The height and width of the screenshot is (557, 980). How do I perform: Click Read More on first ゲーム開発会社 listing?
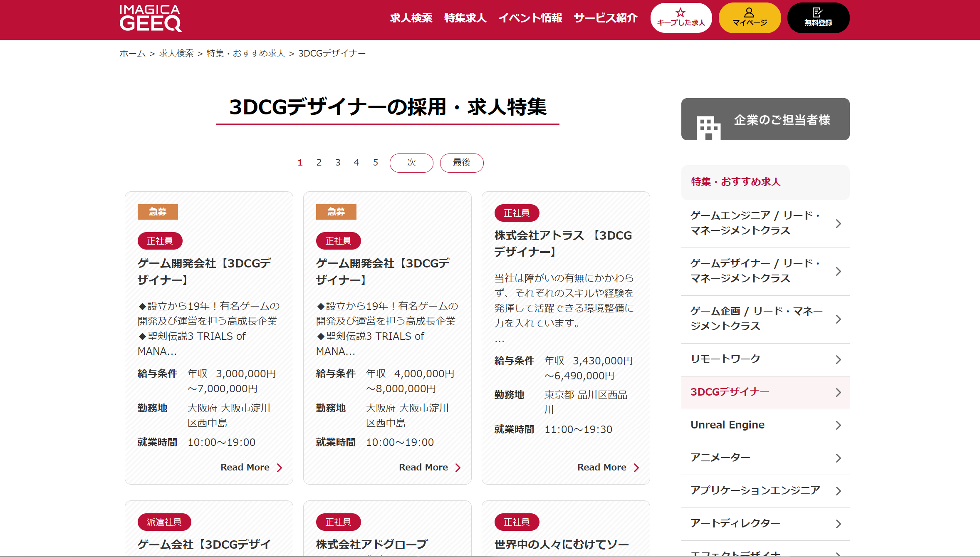(x=252, y=467)
